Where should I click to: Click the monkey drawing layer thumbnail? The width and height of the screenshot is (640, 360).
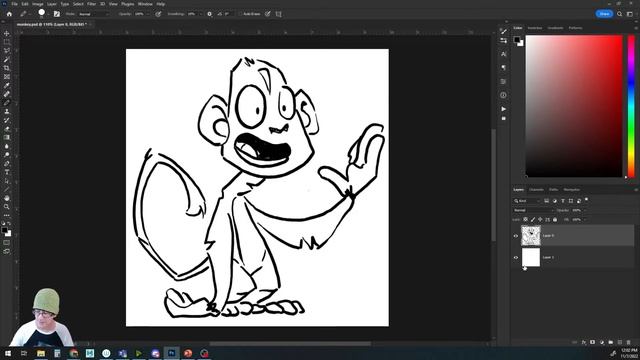pyautogui.click(x=531, y=236)
